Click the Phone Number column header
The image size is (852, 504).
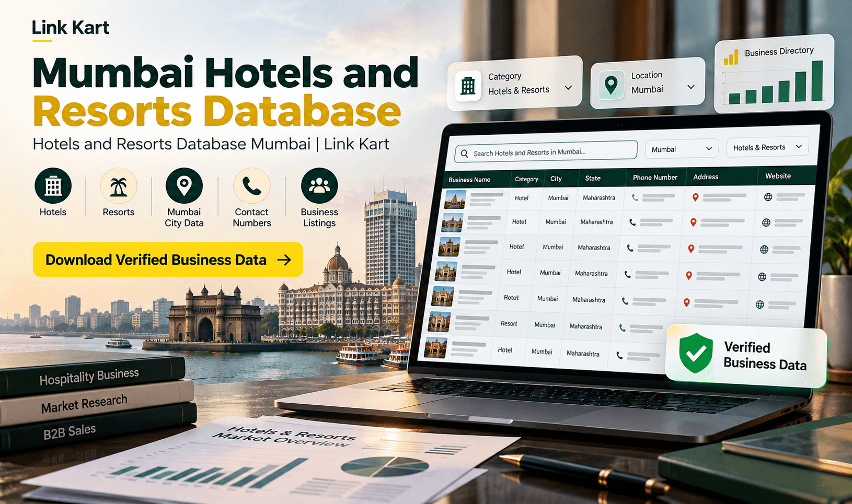(x=655, y=178)
